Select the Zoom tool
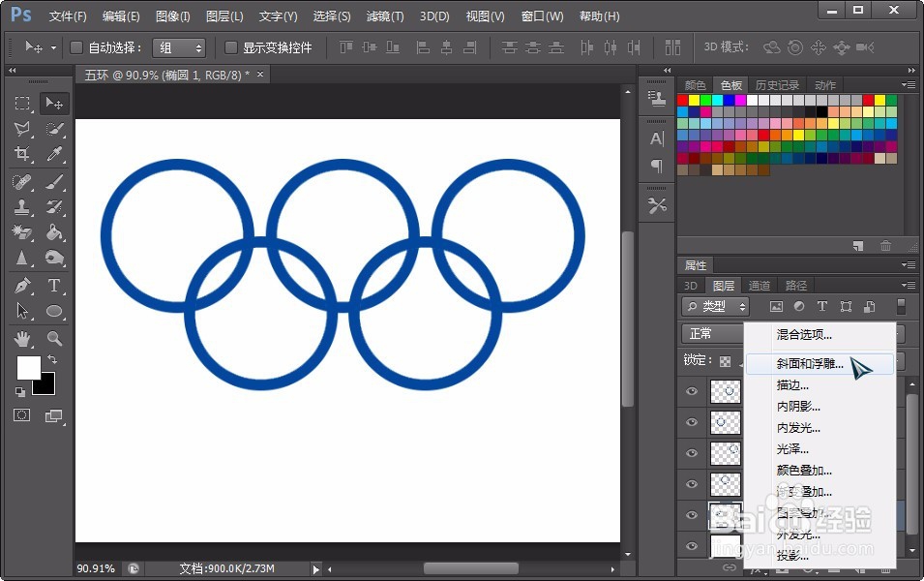The width and height of the screenshot is (924, 581). tap(54, 339)
